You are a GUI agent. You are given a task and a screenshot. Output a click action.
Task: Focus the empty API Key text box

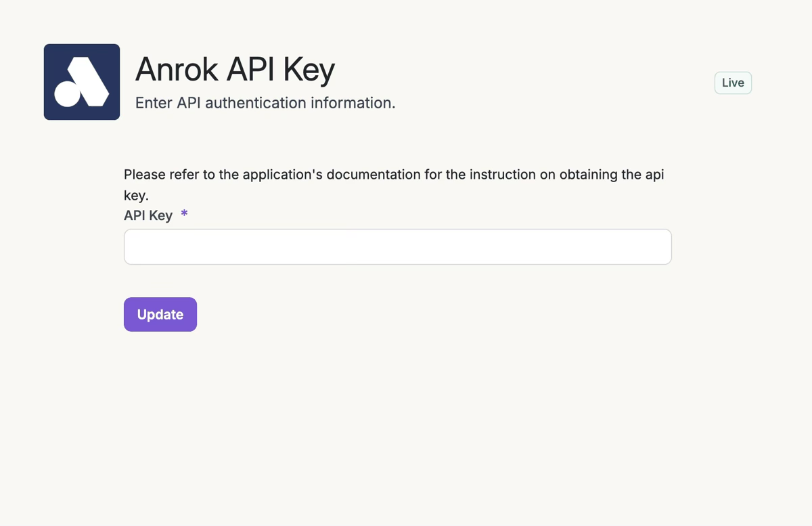point(397,246)
